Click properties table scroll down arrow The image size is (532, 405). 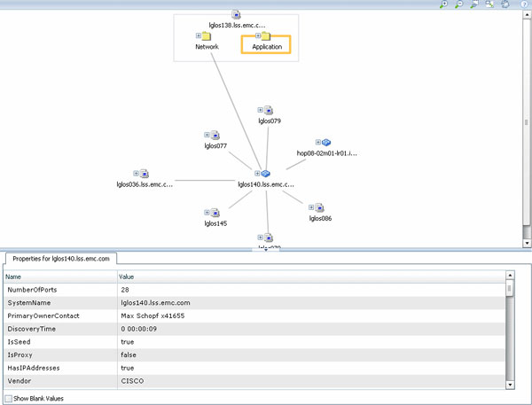point(510,385)
